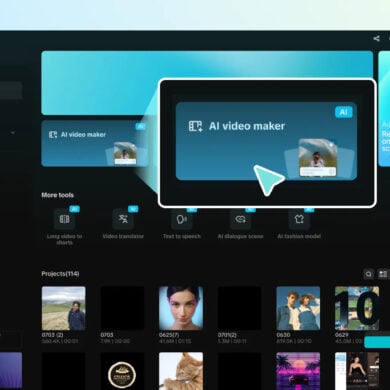Click the 0625(7) project name label
This screenshot has width=390, height=390.
pyautogui.click(x=169, y=335)
